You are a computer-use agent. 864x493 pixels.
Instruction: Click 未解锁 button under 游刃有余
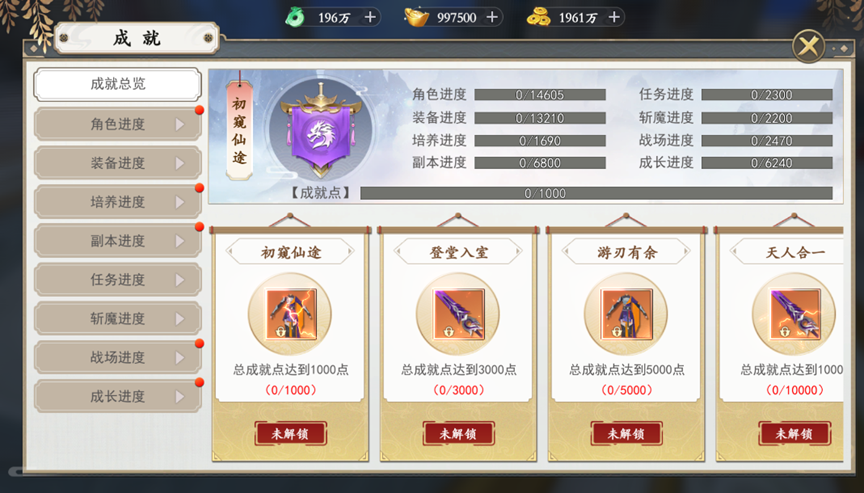pos(627,434)
